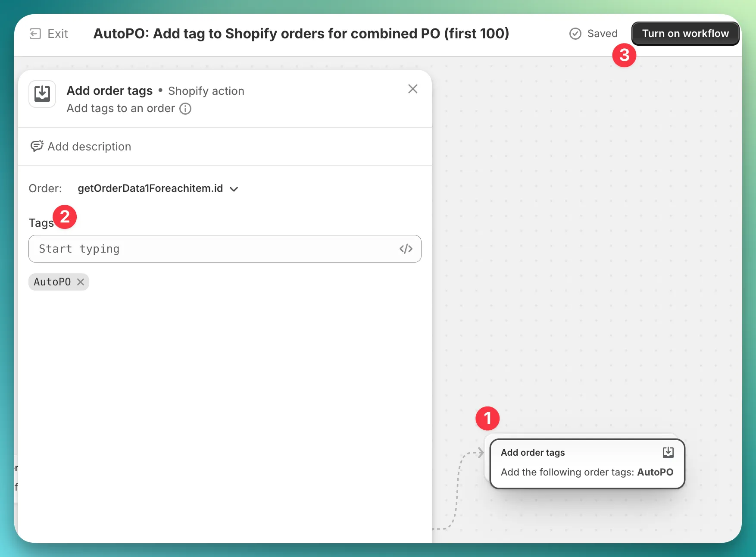The image size is (756, 557).
Task: Click the Exit door icon
Action: coord(35,34)
